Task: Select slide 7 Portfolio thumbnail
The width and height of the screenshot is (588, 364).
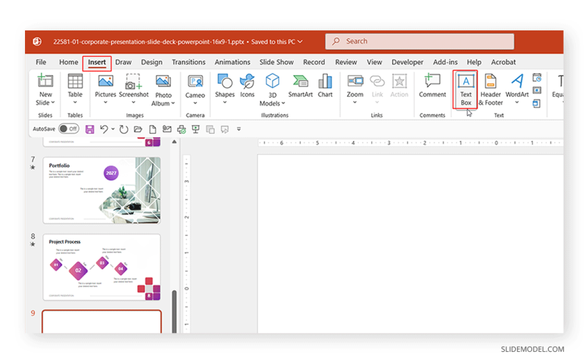Action: [101, 190]
